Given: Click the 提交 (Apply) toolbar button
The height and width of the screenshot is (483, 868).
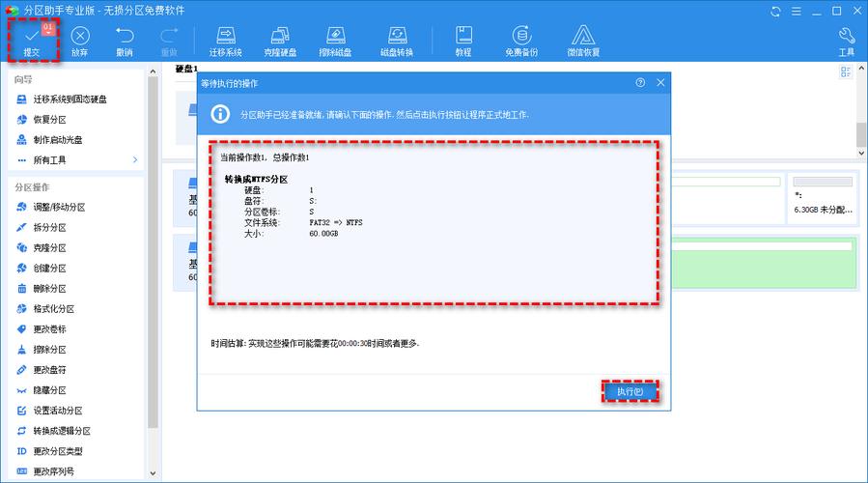Looking at the screenshot, I should click(32, 41).
